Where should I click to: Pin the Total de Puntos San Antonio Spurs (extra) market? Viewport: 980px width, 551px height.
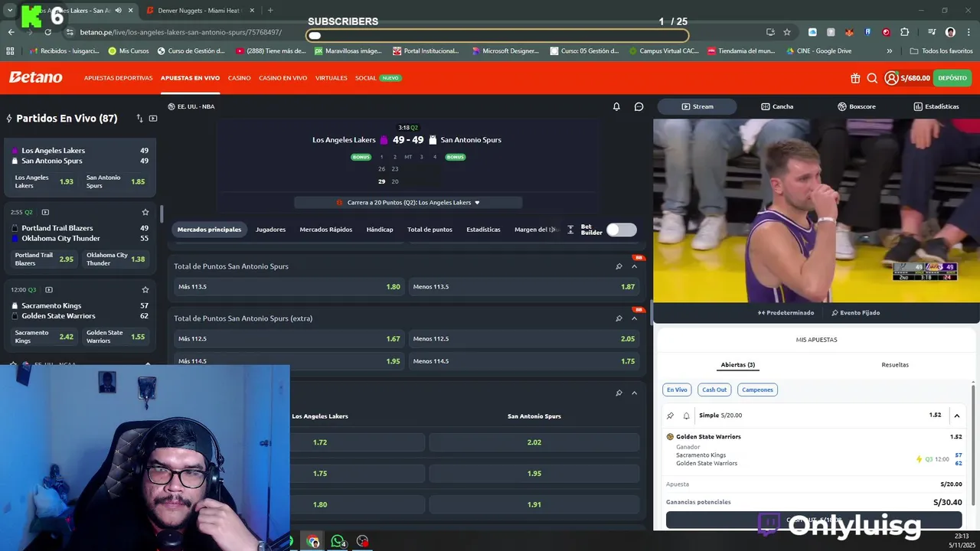pos(619,318)
